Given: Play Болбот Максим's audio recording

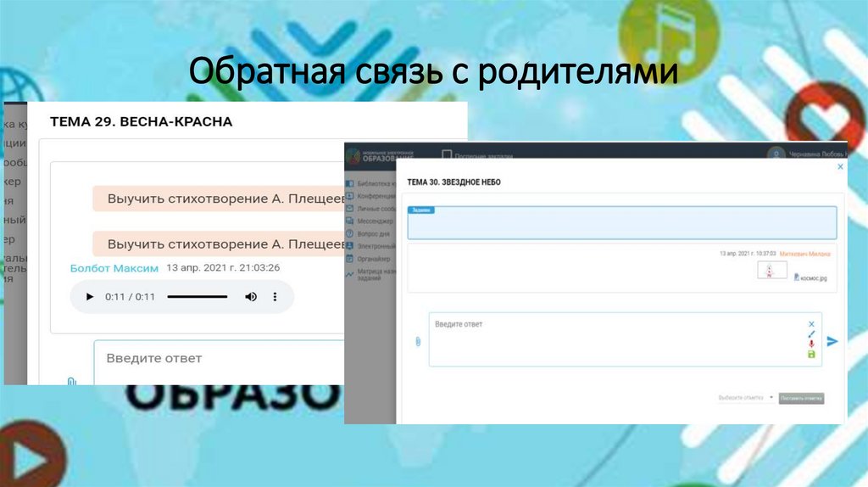Looking at the screenshot, I should (x=90, y=297).
